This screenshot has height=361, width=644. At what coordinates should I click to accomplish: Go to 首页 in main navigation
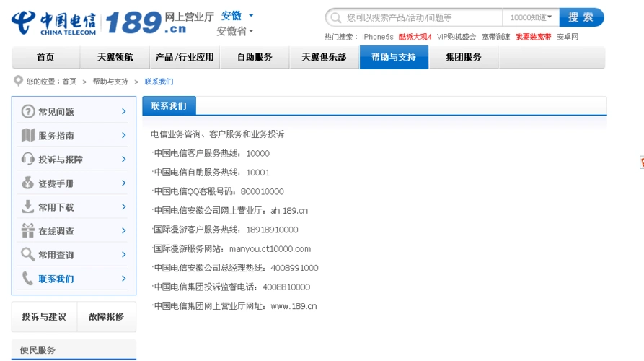(x=45, y=57)
